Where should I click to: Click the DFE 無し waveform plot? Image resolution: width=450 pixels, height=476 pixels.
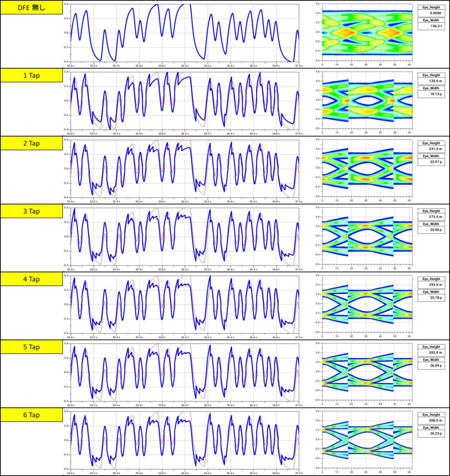pos(184,33)
